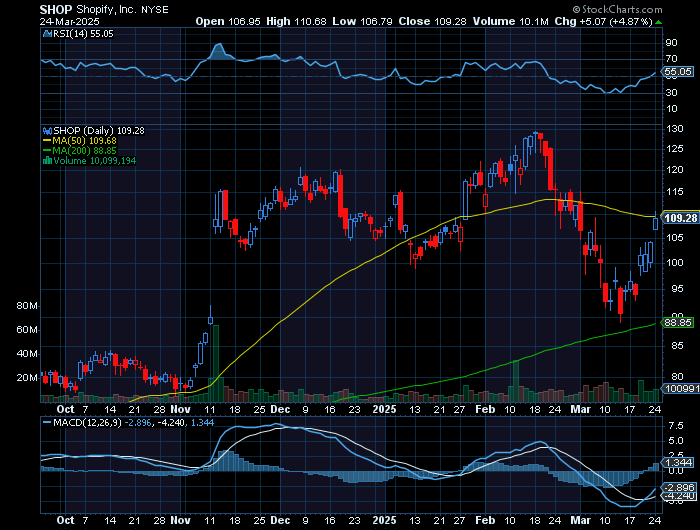Click the SHOP ticker symbol in the header
Screen dimensions: 700x530
[56, 9]
